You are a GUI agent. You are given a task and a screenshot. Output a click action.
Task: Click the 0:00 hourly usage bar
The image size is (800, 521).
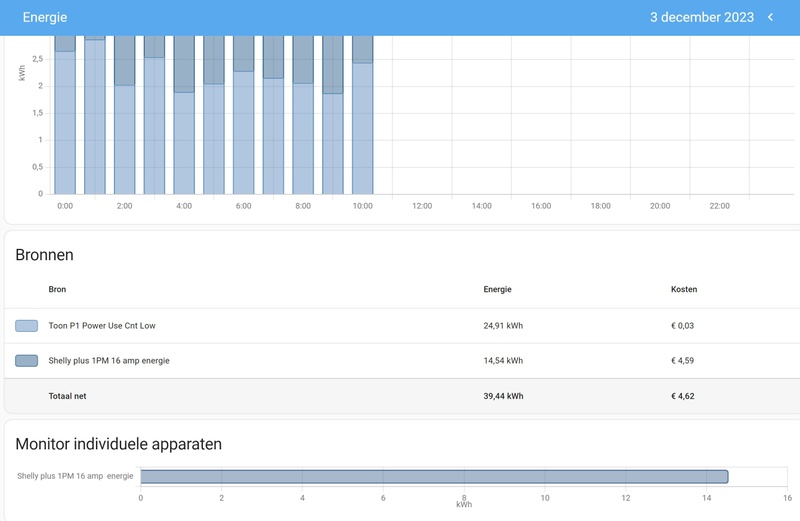[65, 115]
